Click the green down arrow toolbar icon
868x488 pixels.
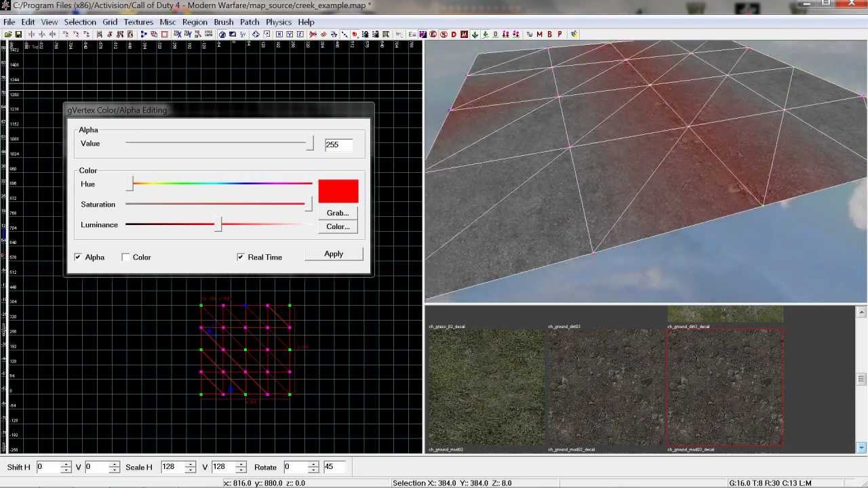pos(475,35)
